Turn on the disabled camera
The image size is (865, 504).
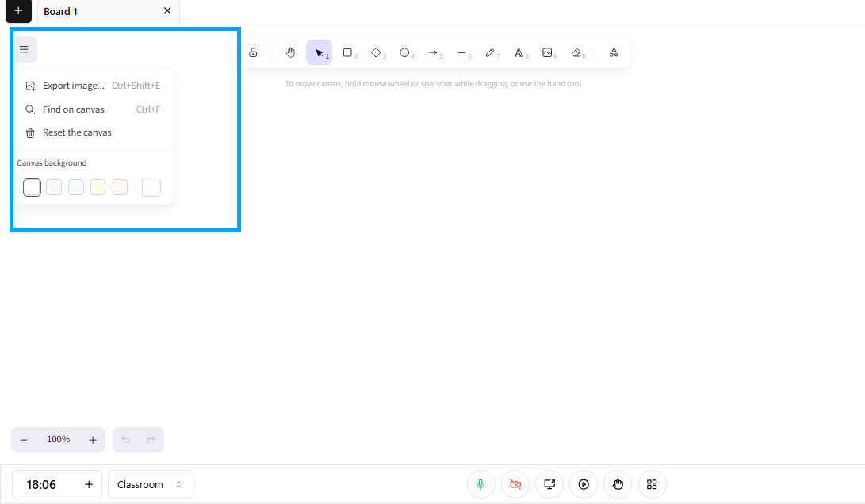click(x=515, y=484)
